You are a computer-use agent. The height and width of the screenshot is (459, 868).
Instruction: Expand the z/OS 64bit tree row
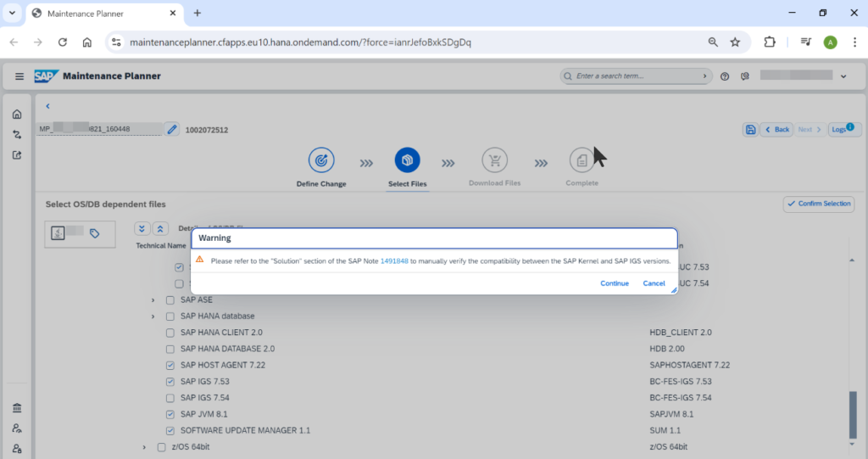tap(144, 447)
